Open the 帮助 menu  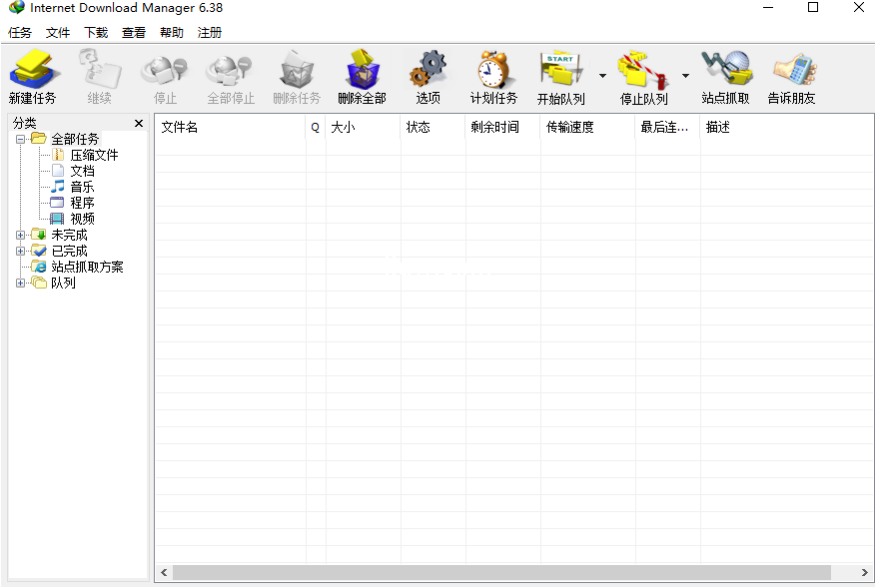point(172,32)
